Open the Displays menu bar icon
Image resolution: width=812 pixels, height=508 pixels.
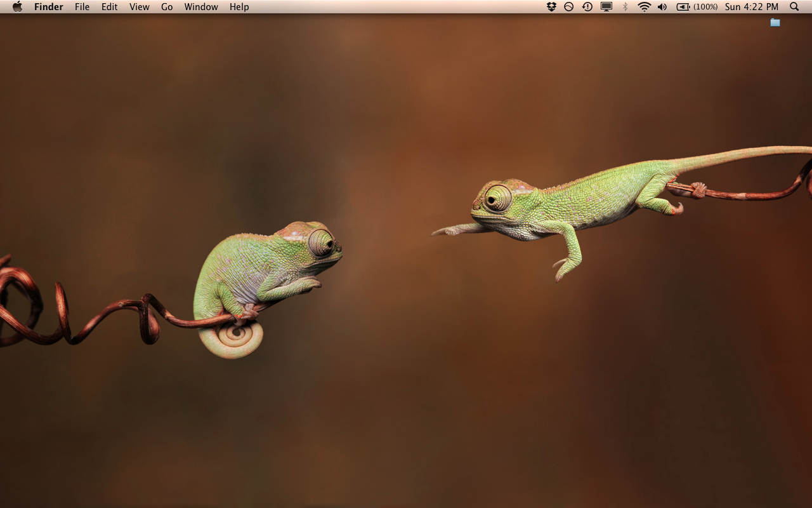(x=606, y=7)
